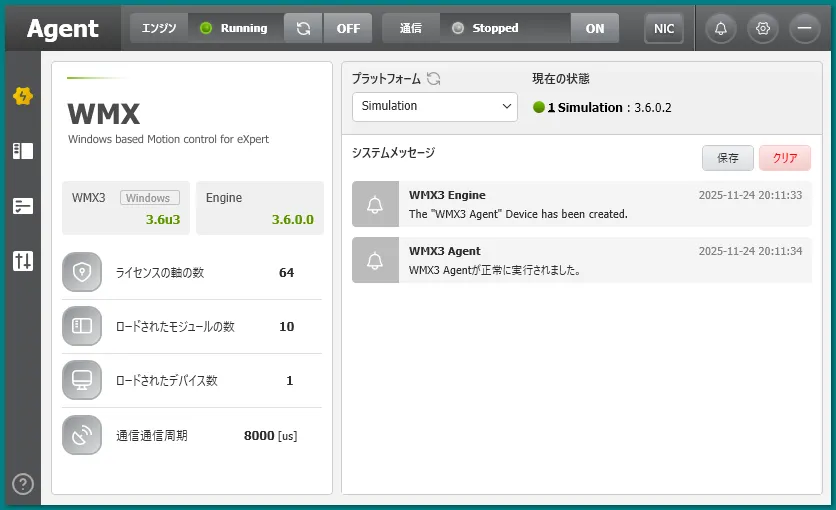The width and height of the screenshot is (836, 510).
Task: Open the help question mark icon
Action: click(x=22, y=484)
